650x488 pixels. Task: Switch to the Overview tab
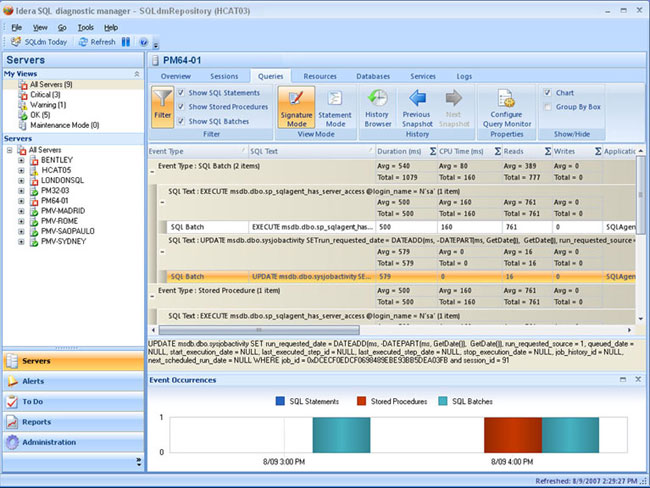[x=176, y=76]
